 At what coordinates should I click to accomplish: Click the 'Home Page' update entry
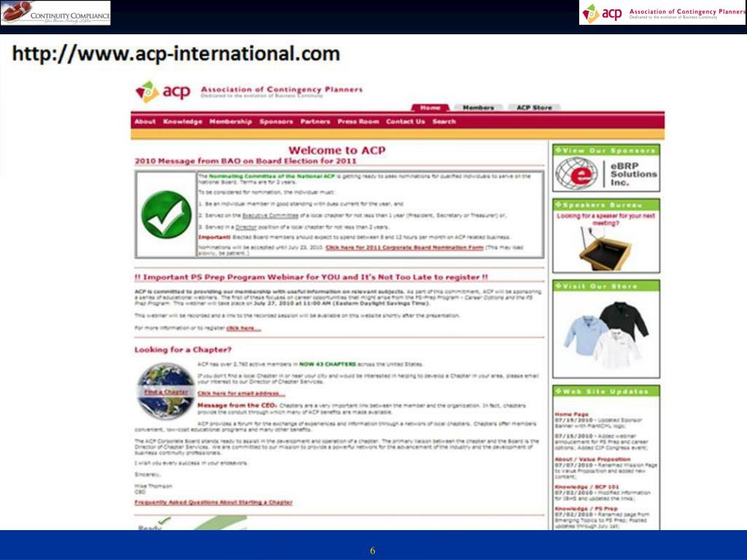pyautogui.click(x=572, y=414)
